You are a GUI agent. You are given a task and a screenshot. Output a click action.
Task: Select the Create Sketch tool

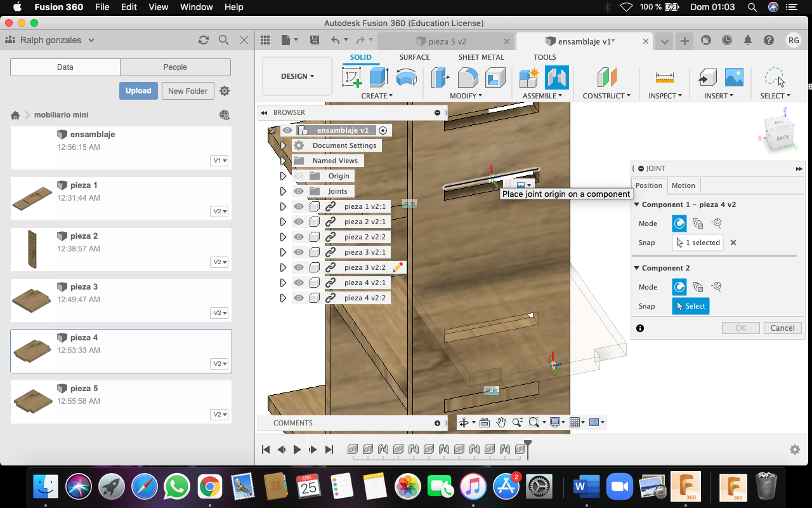point(351,77)
